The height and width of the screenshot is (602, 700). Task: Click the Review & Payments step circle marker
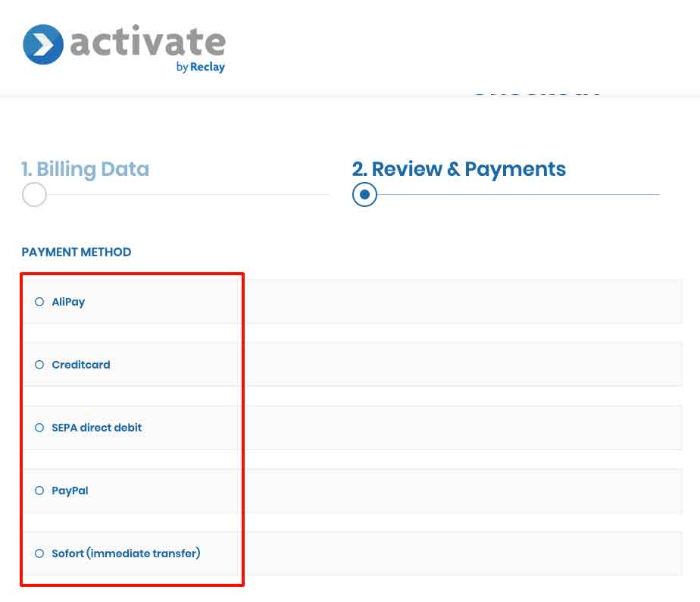tap(364, 194)
